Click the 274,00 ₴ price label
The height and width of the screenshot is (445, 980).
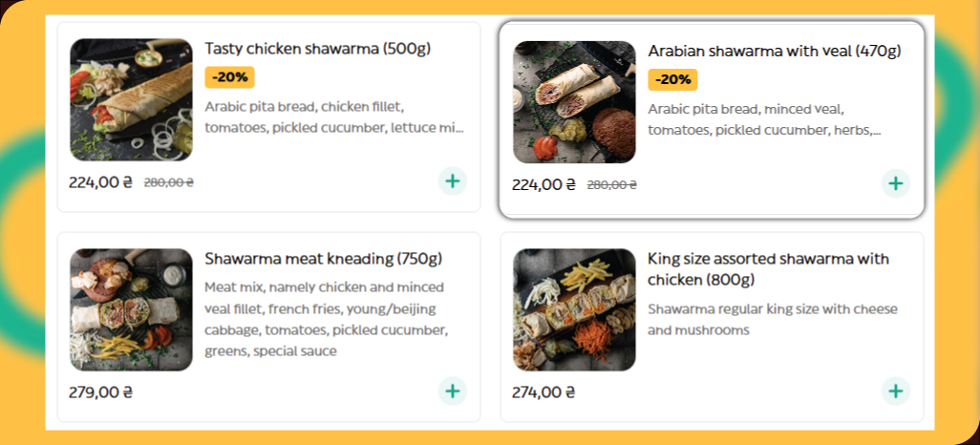pyautogui.click(x=543, y=392)
